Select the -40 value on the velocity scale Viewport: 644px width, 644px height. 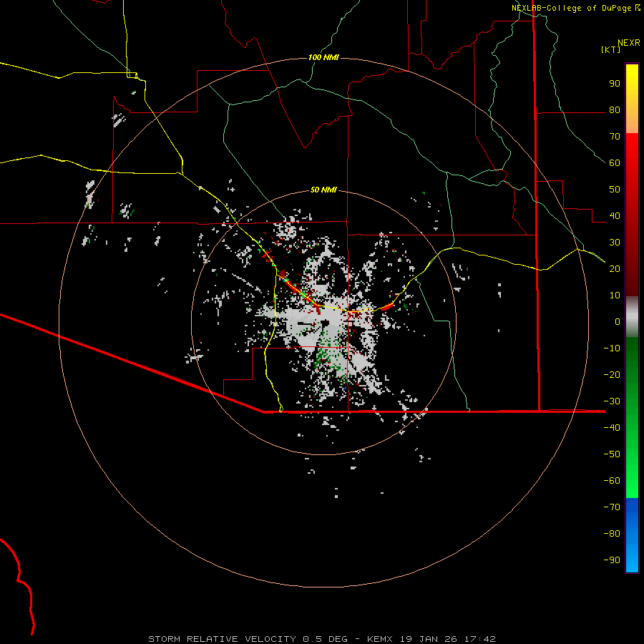coord(612,428)
